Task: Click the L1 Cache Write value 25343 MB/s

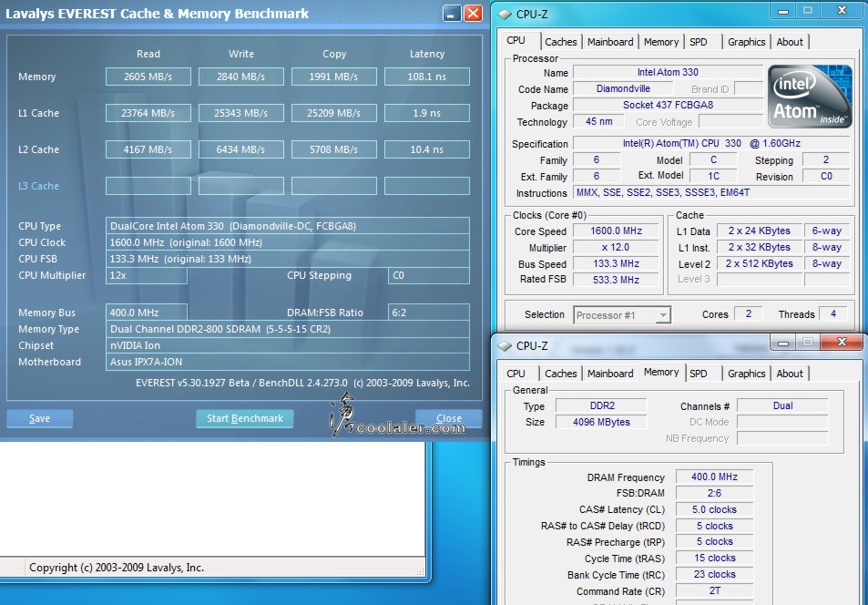Action: click(x=241, y=113)
